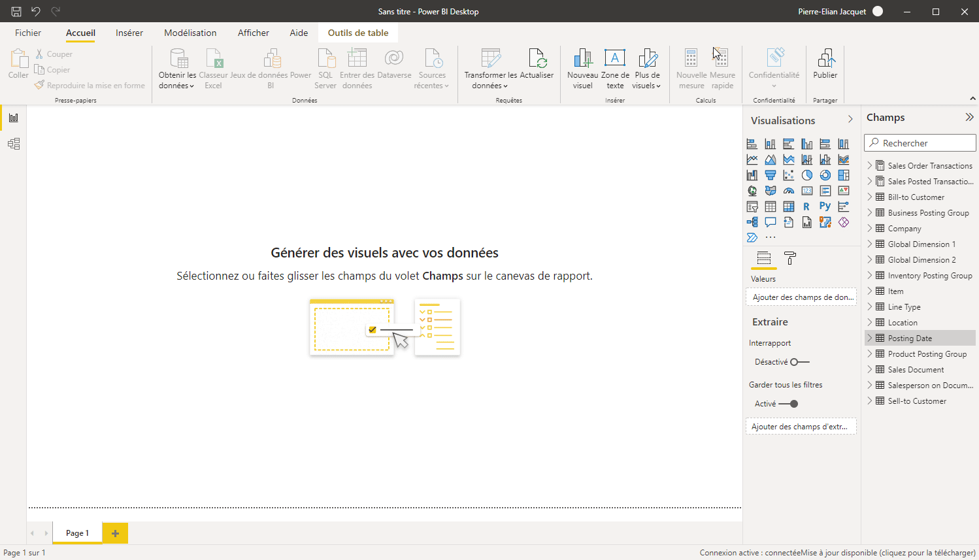The height and width of the screenshot is (560, 979).
Task: Select the Page 1 tab
Action: 77,533
